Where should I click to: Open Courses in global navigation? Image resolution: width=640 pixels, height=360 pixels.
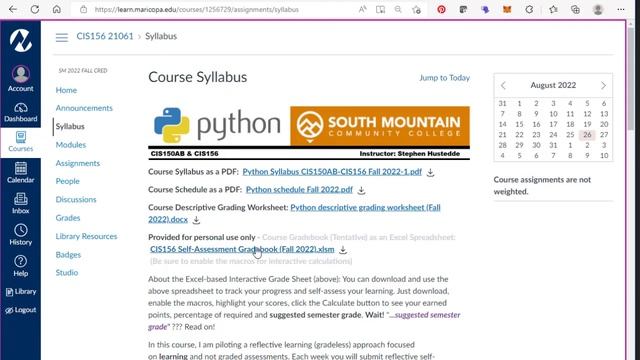(21, 142)
